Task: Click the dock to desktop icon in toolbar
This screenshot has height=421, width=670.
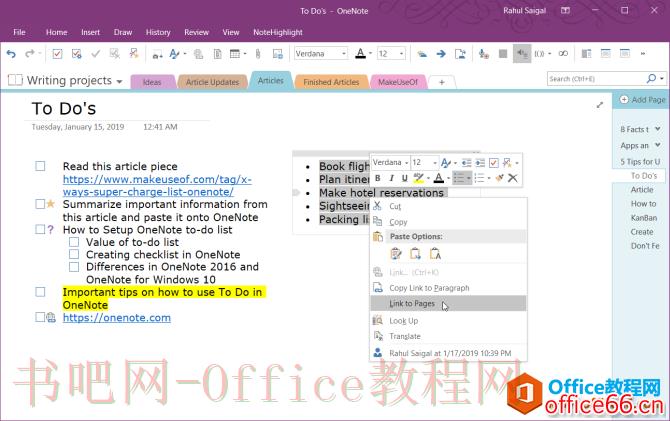Action: (586, 54)
